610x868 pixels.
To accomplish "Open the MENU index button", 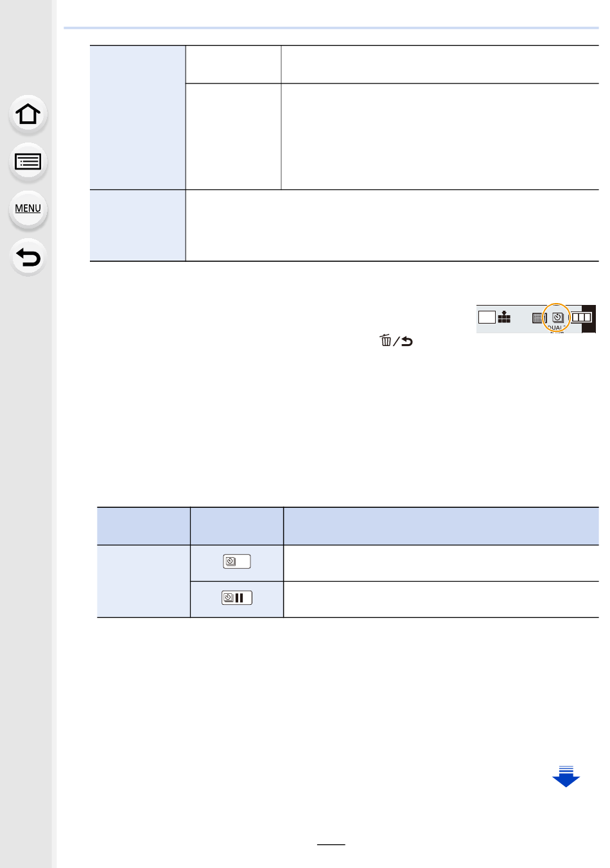I will pyautogui.click(x=28, y=209).
